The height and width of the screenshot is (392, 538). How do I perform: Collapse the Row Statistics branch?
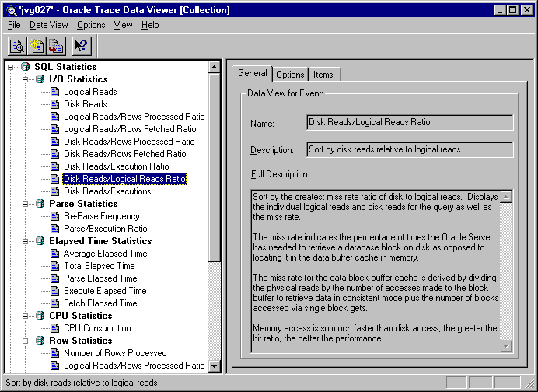tap(26, 341)
